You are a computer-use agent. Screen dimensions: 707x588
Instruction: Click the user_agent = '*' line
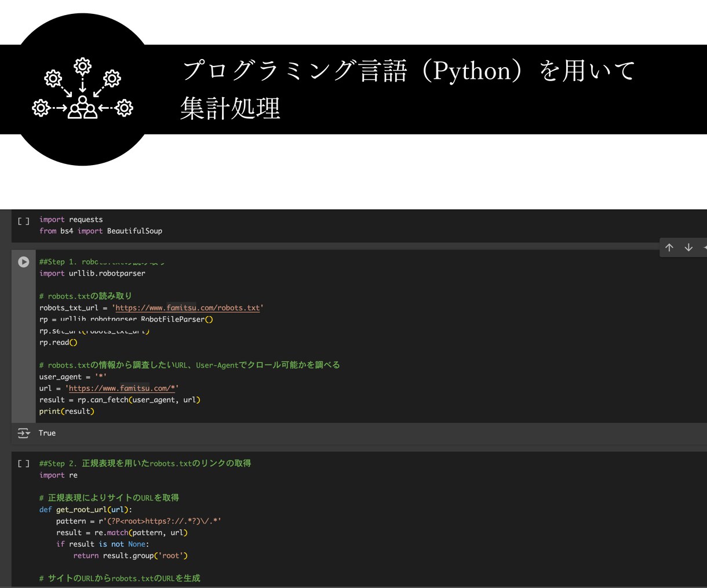click(73, 377)
